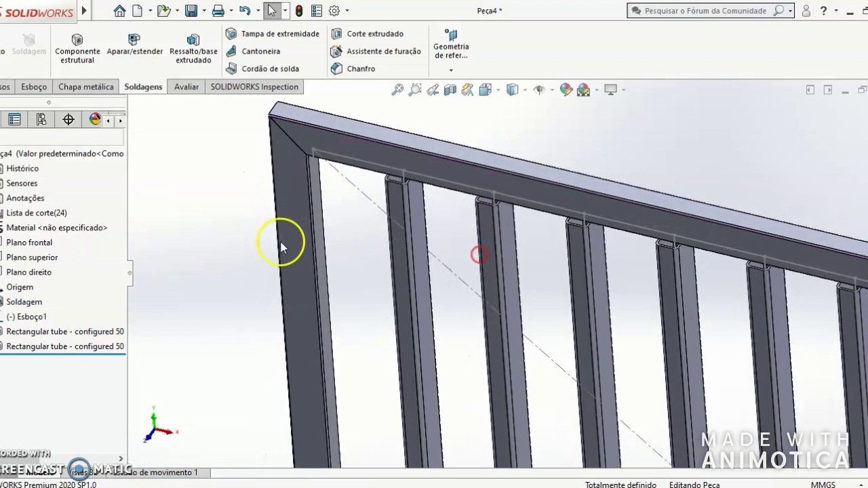Open the user login icon

pos(806,11)
